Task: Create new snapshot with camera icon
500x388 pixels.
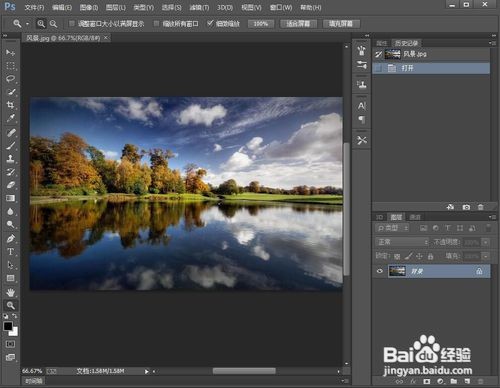Action: 466,207
